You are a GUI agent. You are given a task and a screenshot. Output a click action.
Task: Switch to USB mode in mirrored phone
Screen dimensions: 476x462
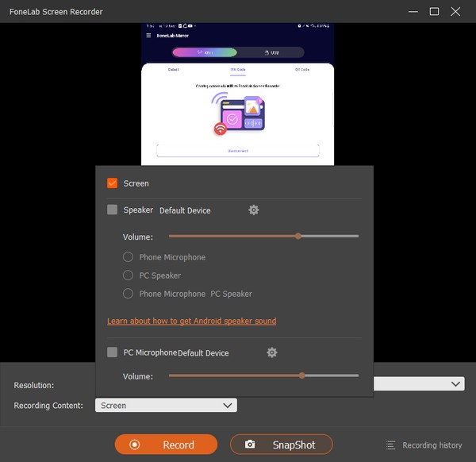(271, 52)
